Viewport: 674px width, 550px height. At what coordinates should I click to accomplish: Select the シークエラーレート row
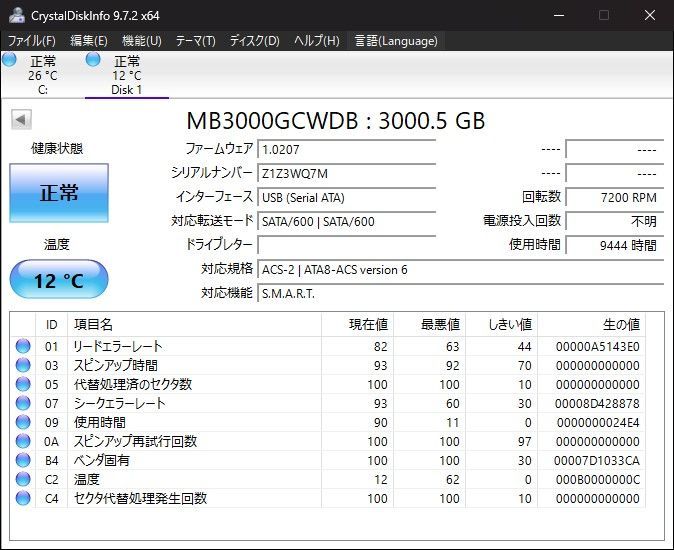coord(328,403)
